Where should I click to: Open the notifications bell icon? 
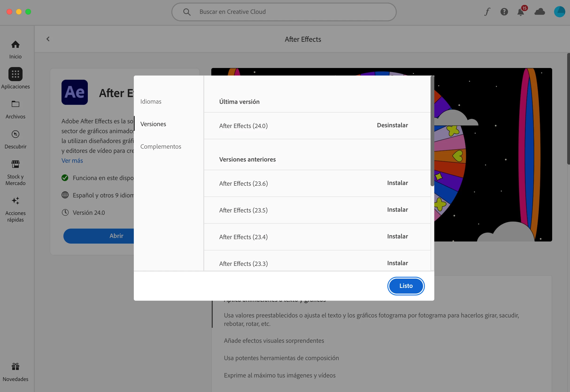[x=520, y=12]
